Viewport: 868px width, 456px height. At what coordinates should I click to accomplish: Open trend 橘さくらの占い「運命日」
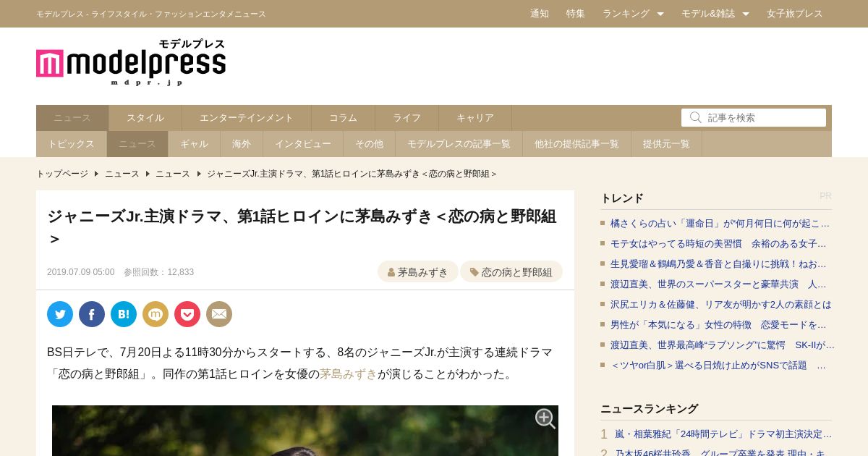[x=720, y=224]
